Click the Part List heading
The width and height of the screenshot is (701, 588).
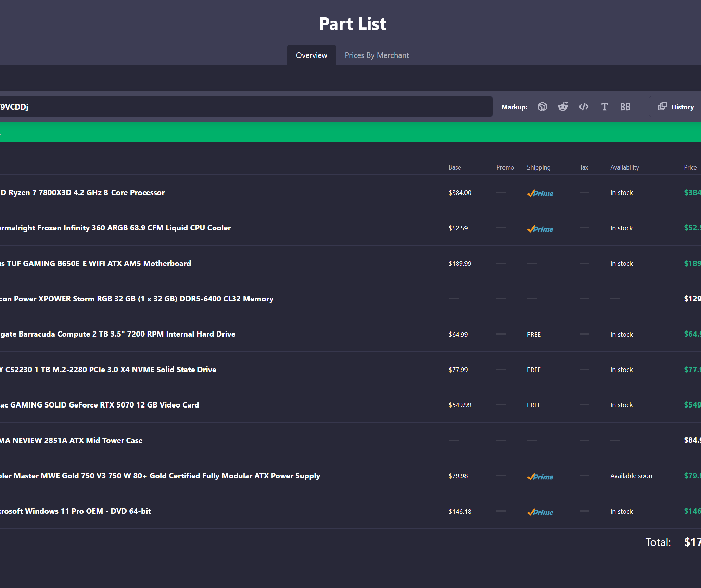click(353, 24)
